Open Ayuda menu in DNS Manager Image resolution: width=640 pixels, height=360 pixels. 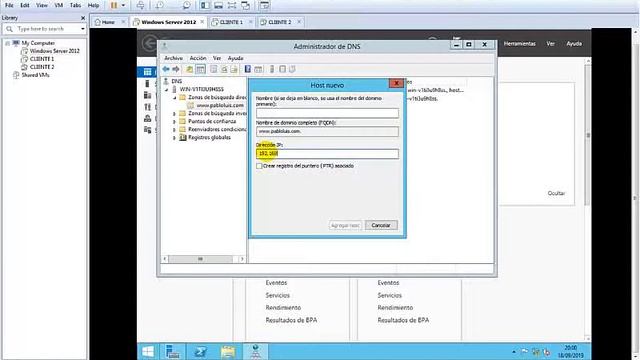click(236, 58)
